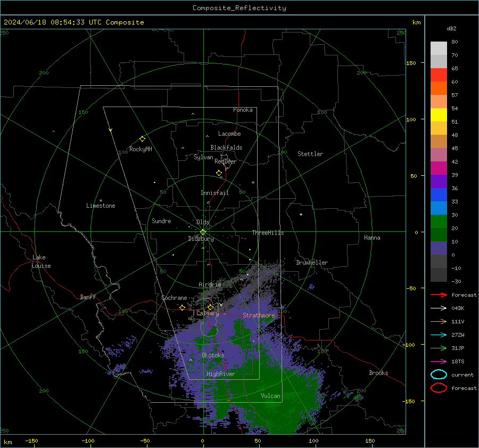Pick the 10 dBZ slate purple swatch

pyautogui.click(x=439, y=248)
